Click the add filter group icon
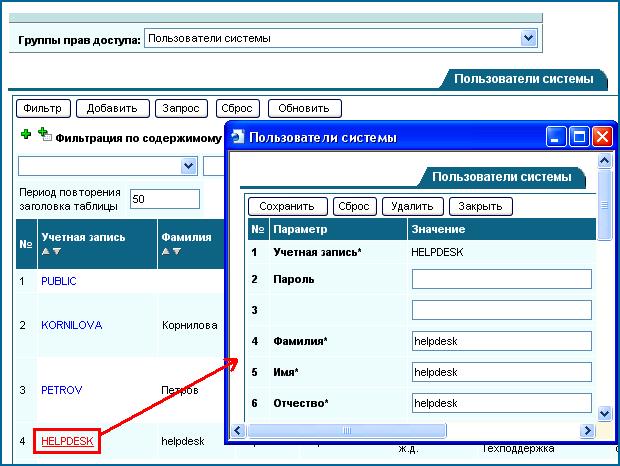Viewport: 620px width, 466px height. click(x=45, y=134)
